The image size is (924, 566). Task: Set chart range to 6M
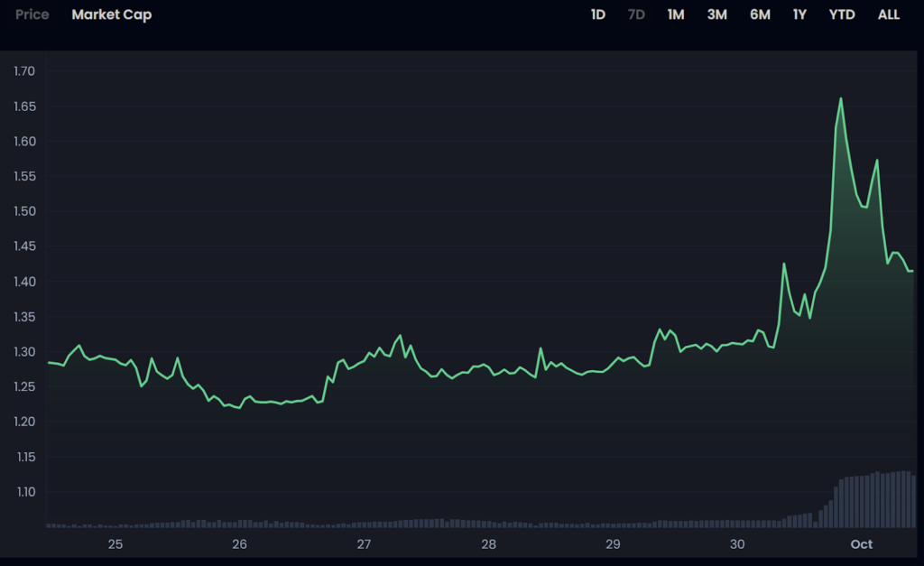pyautogui.click(x=760, y=15)
